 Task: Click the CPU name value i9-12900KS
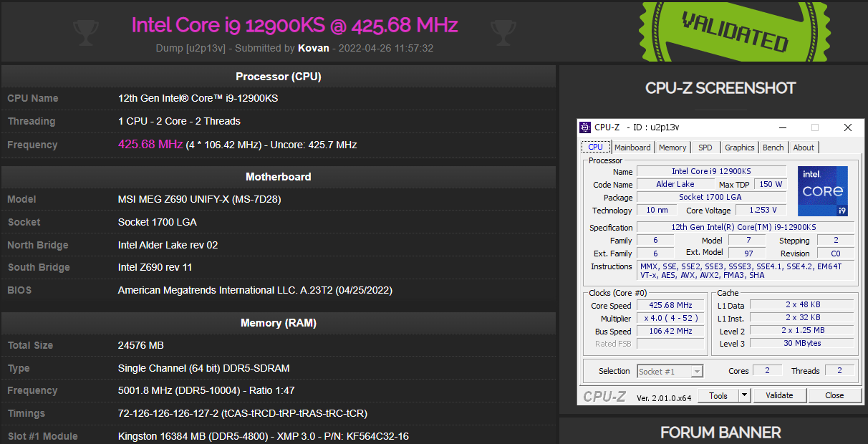coord(198,98)
